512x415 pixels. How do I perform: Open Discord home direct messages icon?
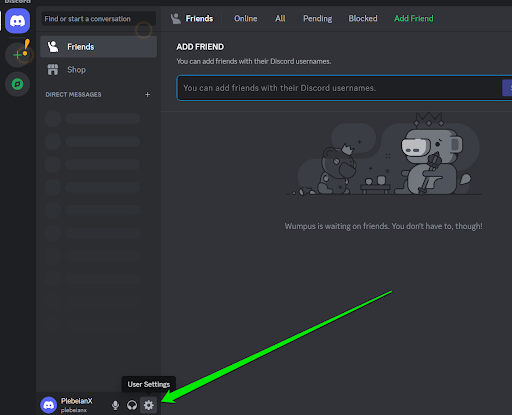click(17, 21)
